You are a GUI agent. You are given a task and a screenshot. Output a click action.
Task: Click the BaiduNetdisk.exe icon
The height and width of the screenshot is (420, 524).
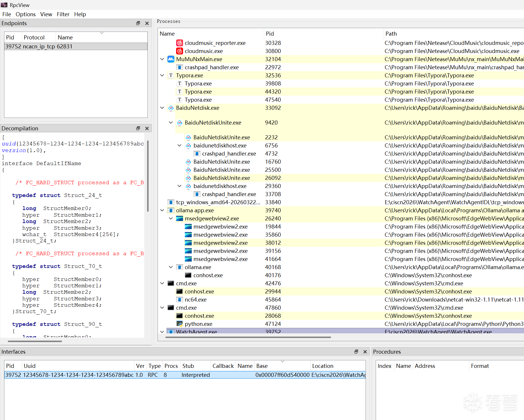(171, 108)
